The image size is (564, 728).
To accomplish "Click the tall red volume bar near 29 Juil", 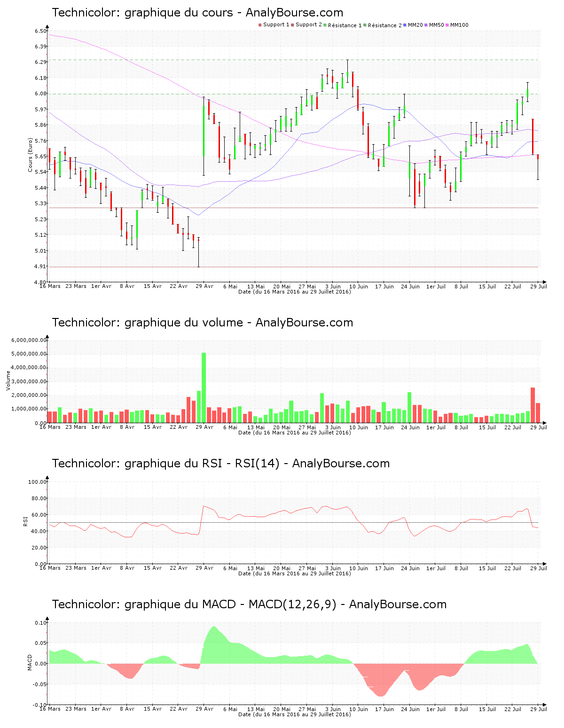I will click(x=533, y=405).
